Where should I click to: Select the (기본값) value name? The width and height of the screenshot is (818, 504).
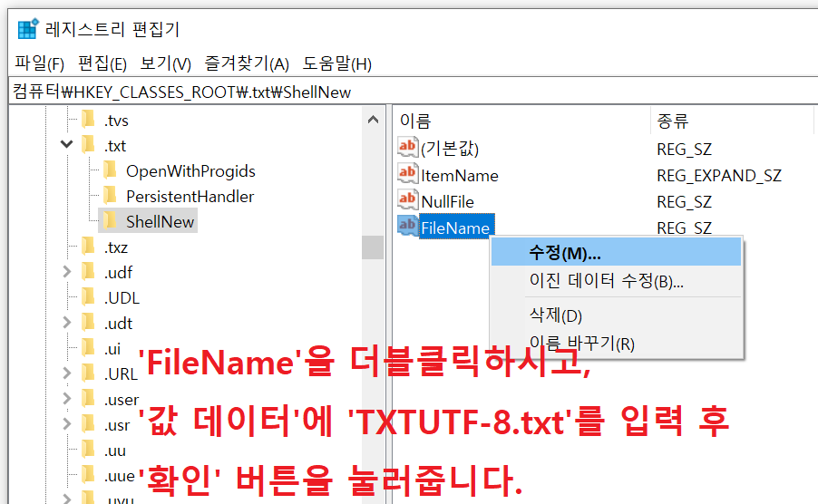(x=450, y=149)
